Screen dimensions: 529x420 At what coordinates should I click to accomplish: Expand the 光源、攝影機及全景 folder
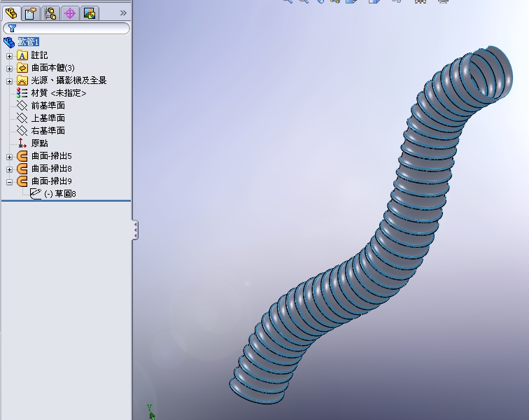pyautogui.click(x=10, y=81)
